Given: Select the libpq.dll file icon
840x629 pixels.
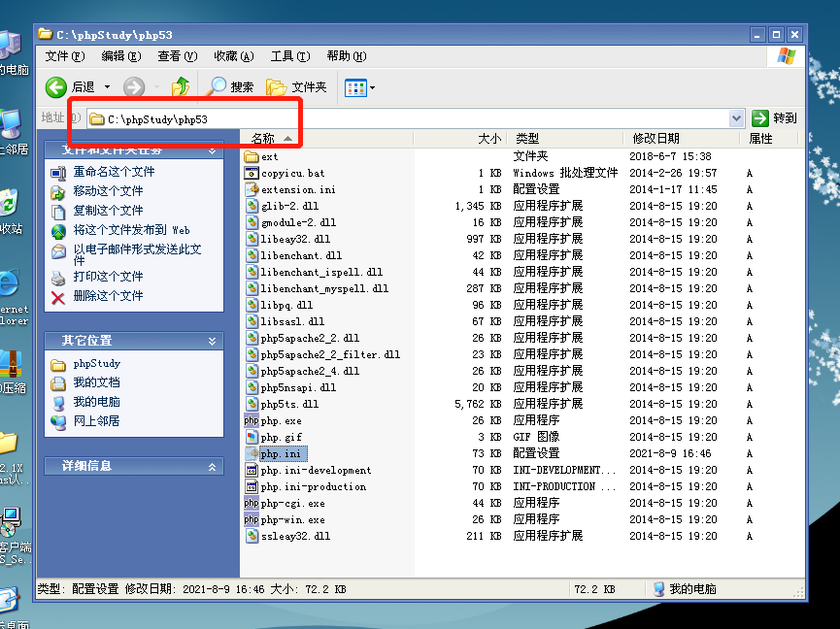Looking at the screenshot, I should (x=252, y=305).
